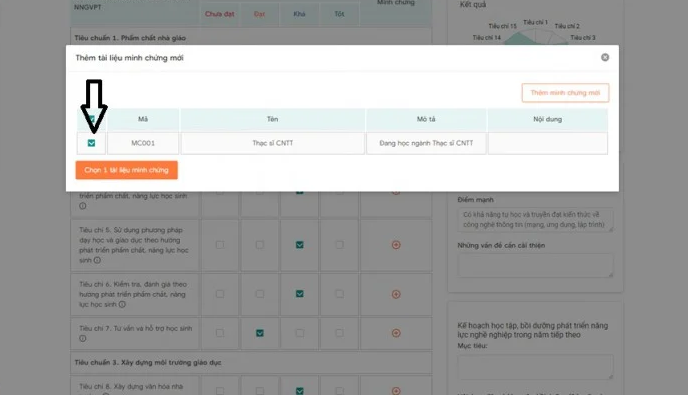The width and height of the screenshot is (688, 395).
Task: Open info icon beside Tiêu chí 6
Action: click(122, 304)
